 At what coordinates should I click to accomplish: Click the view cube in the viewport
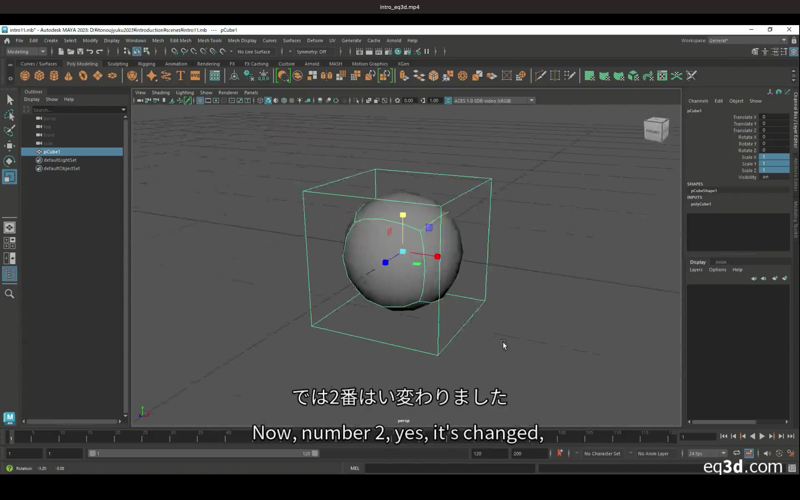(655, 129)
